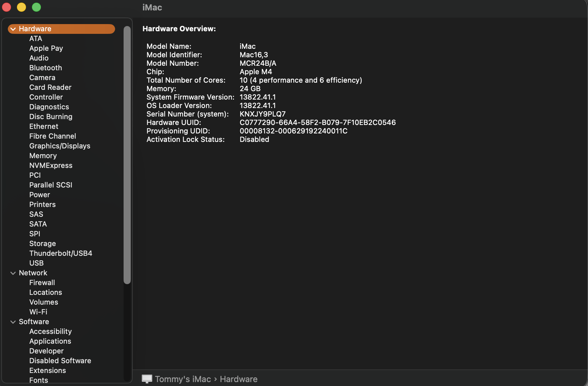Image resolution: width=588 pixels, height=386 pixels.
Task: Collapse the Software section
Action: [x=13, y=322]
